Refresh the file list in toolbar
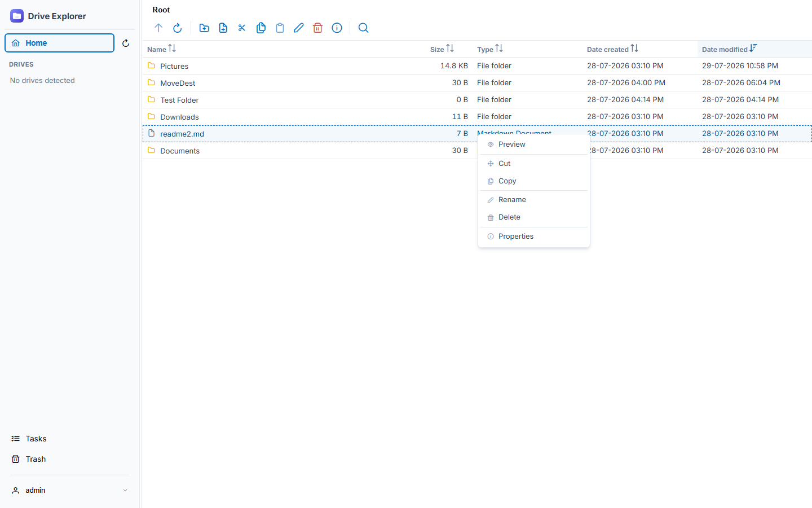The width and height of the screenshot is (812, 508). tap(177, 28)
